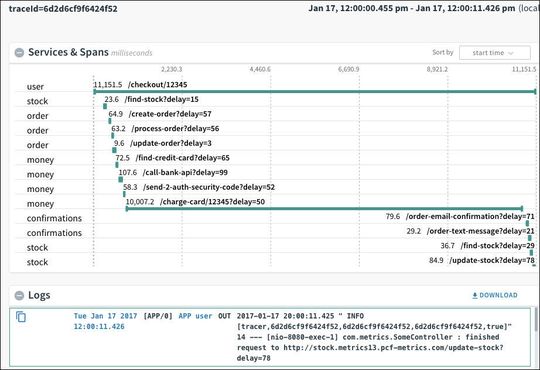Click the 8,921.2 timeline axis label
Viewport: 540px width, 370px height.
[x=437, y=69]
